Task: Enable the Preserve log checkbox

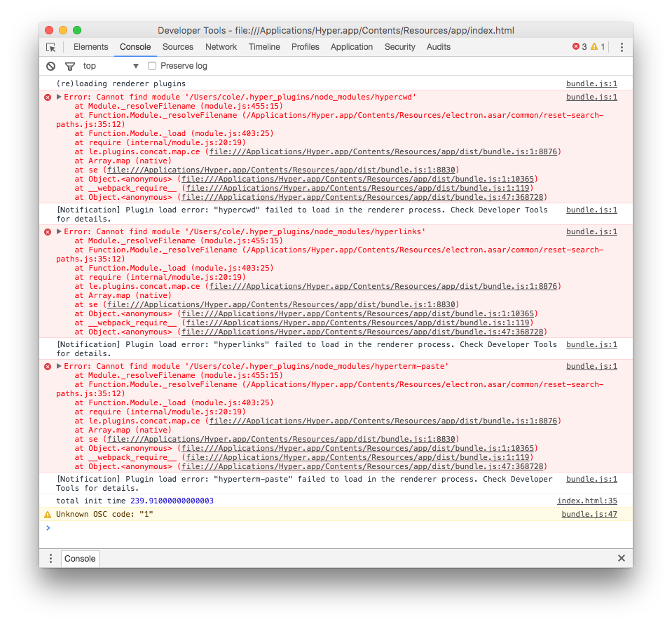Action: (x=151, y=65)
